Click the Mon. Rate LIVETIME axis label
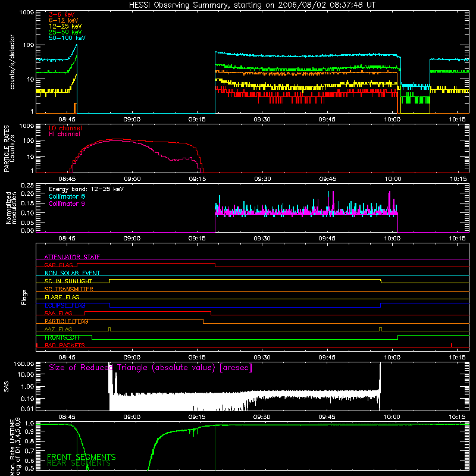476x476 pixels. pyautogui.click(x=15, y=446)
